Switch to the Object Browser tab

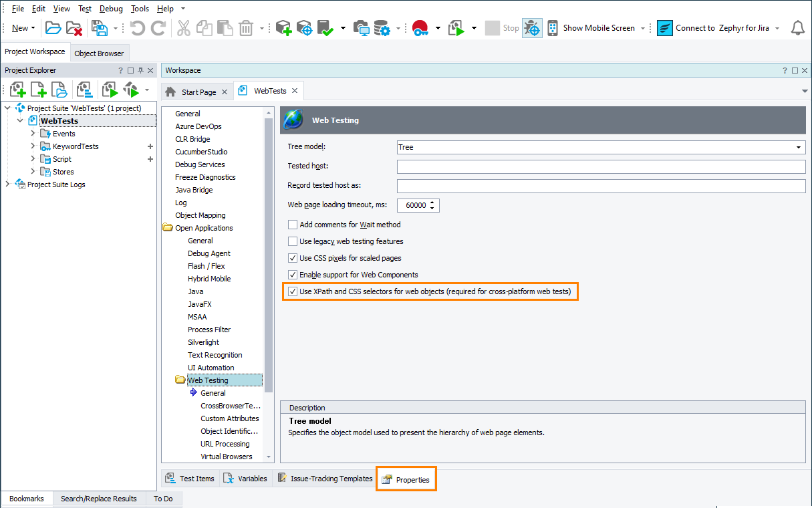click(x=99, y=53)
